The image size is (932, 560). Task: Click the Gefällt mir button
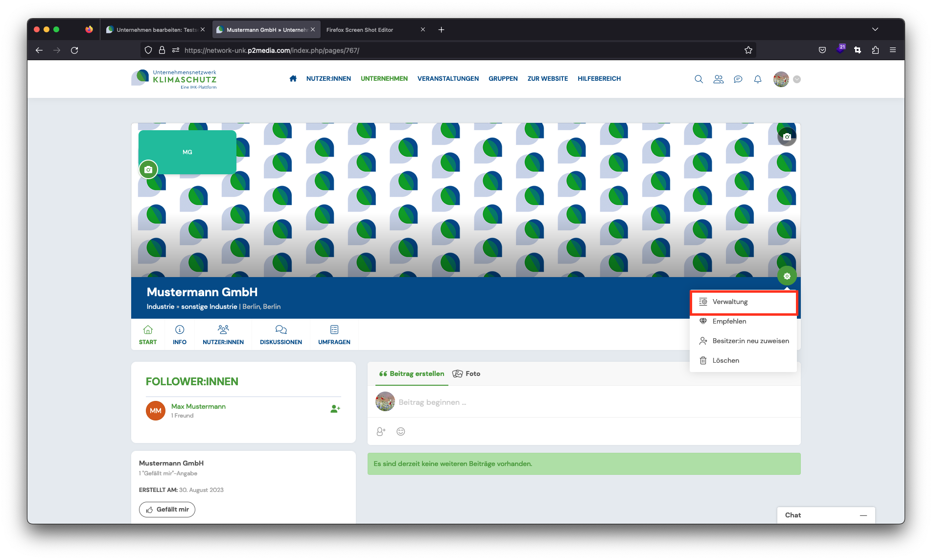[167, 509]
